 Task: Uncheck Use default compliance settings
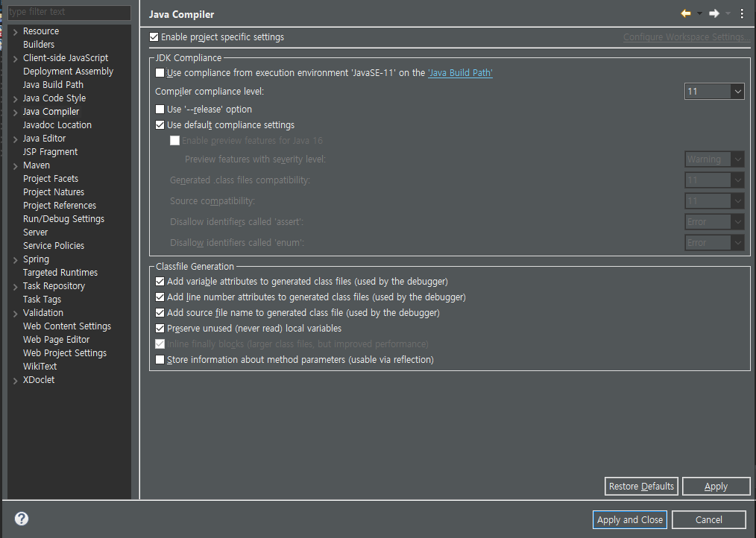(160, 125)
